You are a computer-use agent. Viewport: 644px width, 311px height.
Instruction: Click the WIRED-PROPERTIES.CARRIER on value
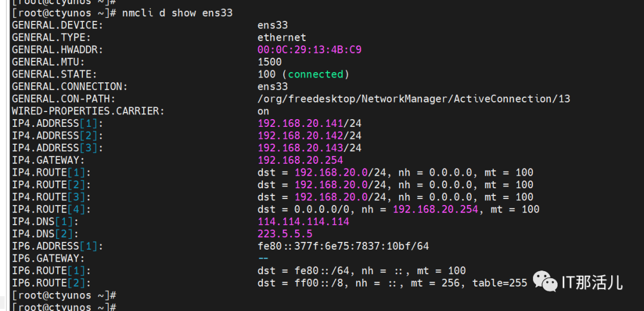coord(263,111)
